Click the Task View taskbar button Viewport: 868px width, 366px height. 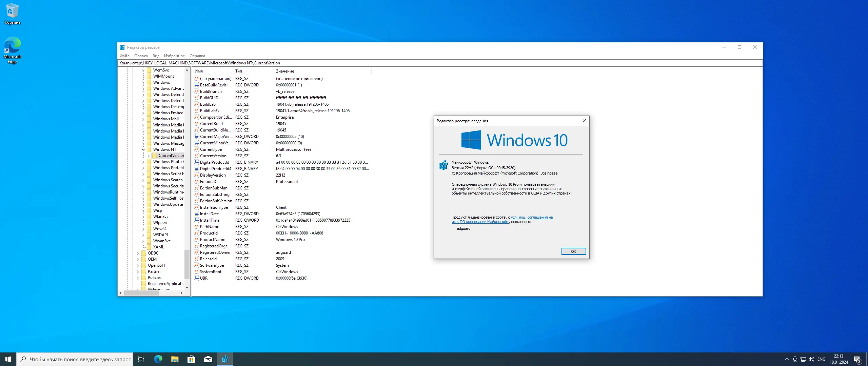tap(141, 359)
